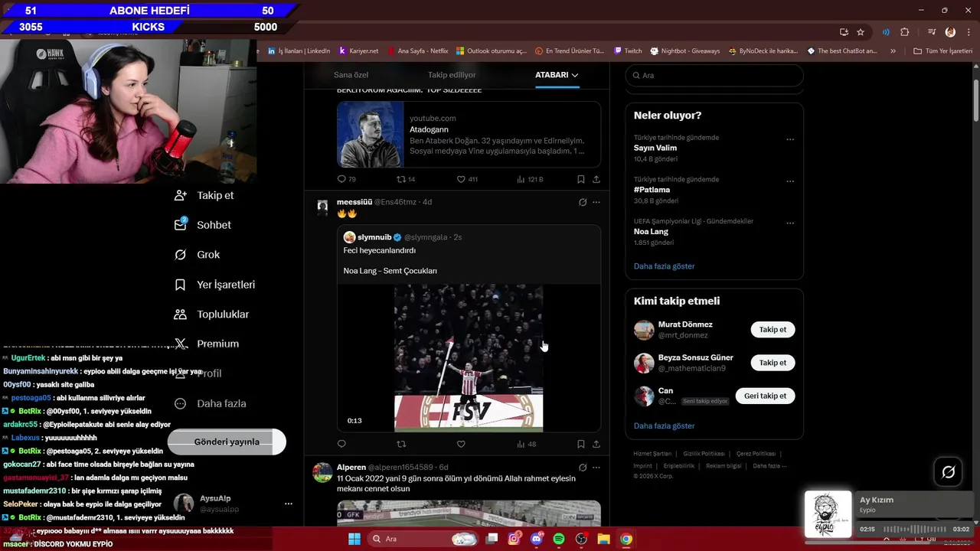Click Geri takip et for Can

(x=766, y=396)
